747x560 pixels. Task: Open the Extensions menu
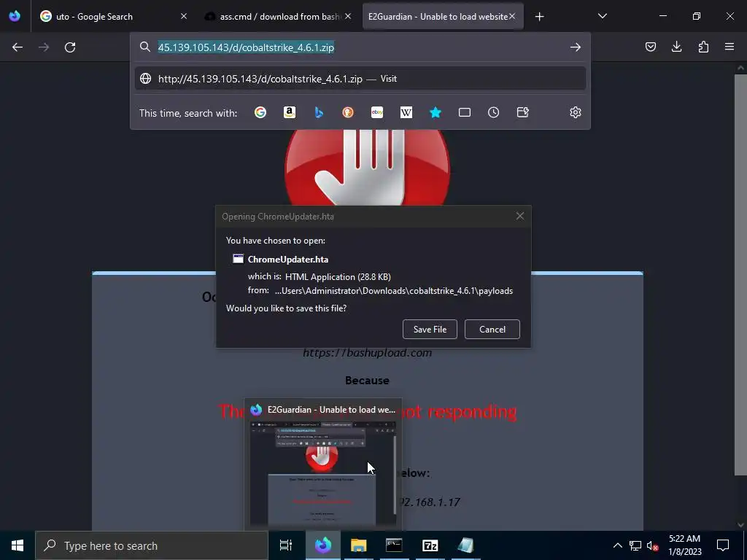703,47
